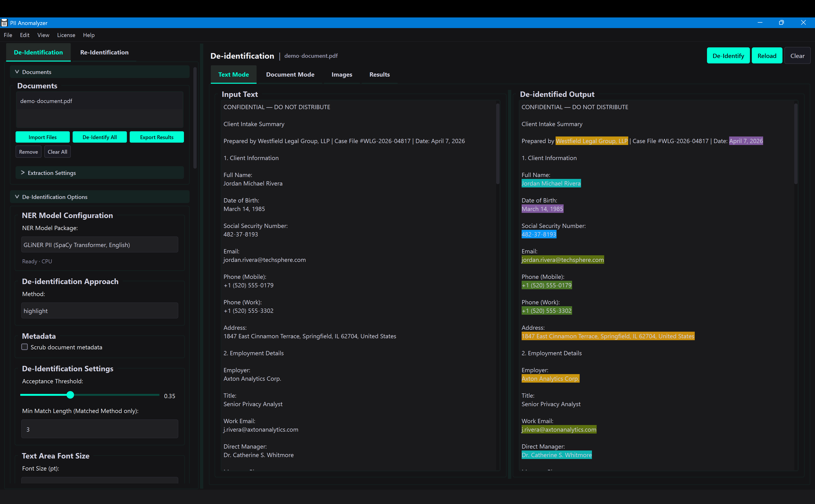
Task: Open the NER Model Package dropdown
Action: [99, 244]
